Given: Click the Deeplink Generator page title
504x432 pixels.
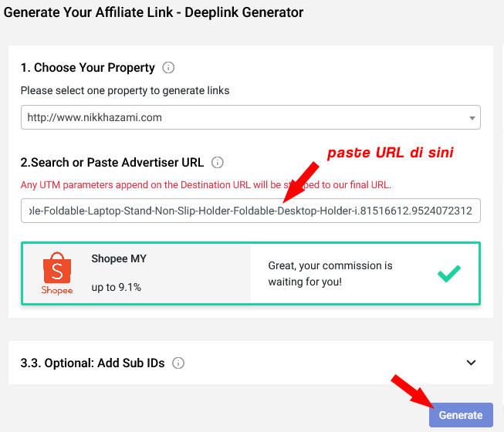Looking at the screenshot, I should [154, 12].
